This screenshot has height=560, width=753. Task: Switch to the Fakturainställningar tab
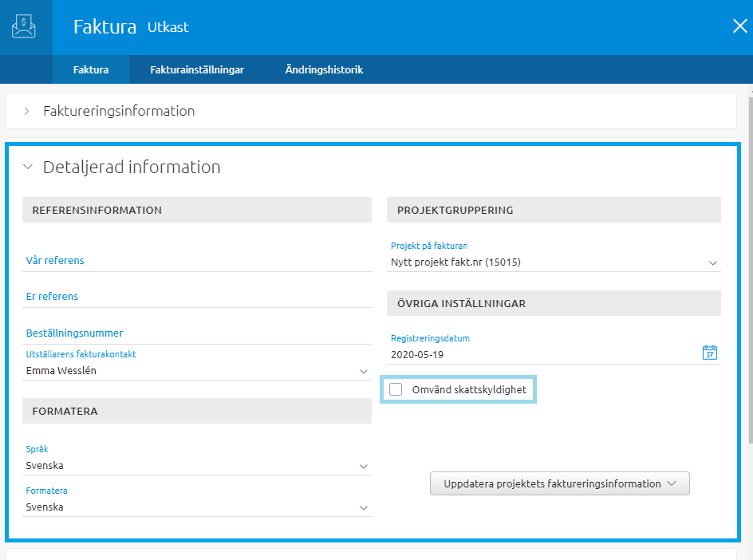pyautogui.click(x=197, y=70)
